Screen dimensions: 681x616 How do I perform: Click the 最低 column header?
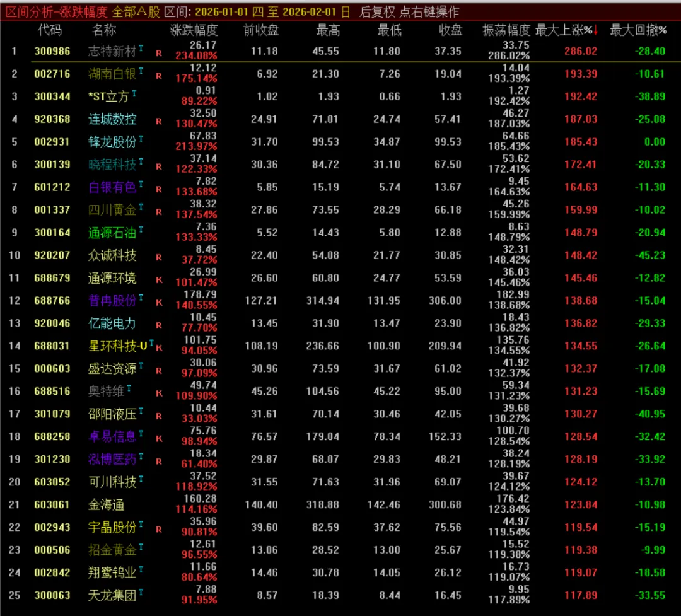point(389,30)
